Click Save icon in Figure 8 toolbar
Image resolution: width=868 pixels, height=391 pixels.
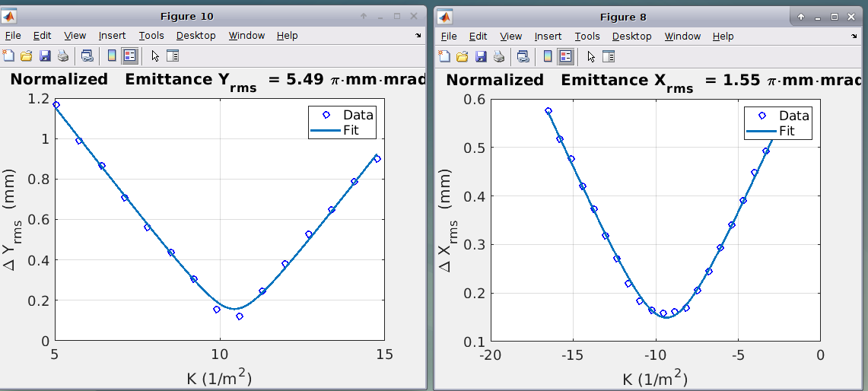tap(481, 56)
